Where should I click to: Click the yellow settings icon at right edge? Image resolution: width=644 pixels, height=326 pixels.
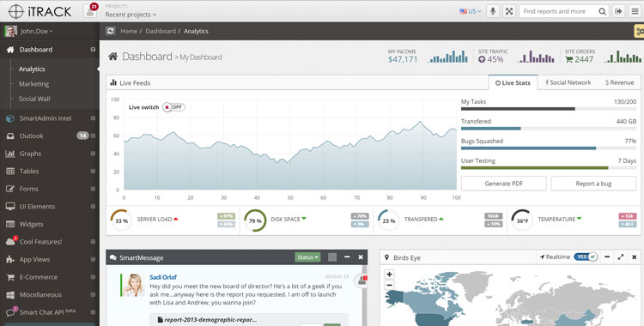click(x=639, y=31)
